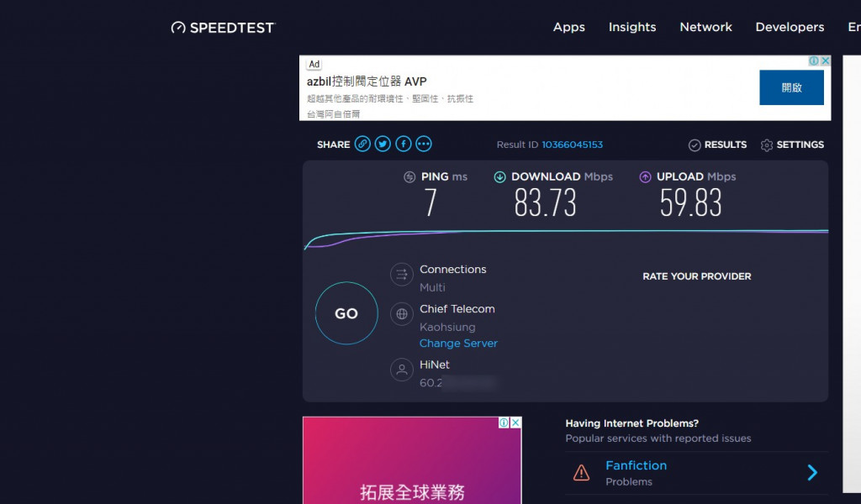Click the HiNet user icon

coord(401,370)
